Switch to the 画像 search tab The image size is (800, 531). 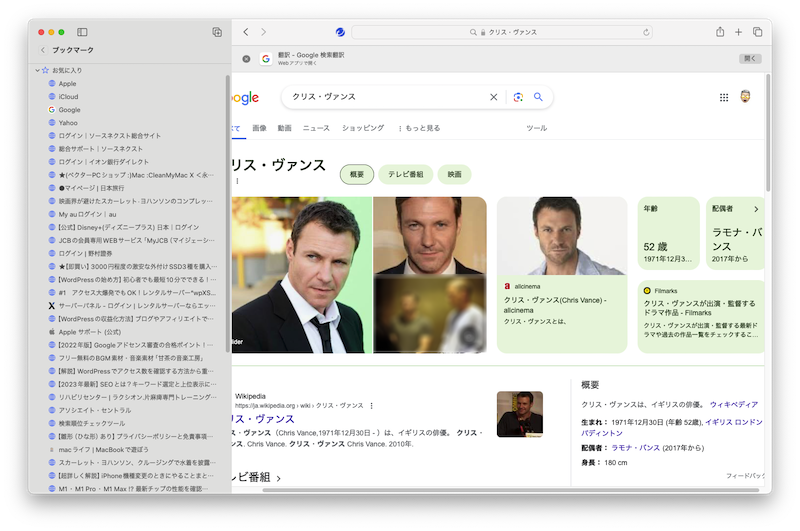260,128
